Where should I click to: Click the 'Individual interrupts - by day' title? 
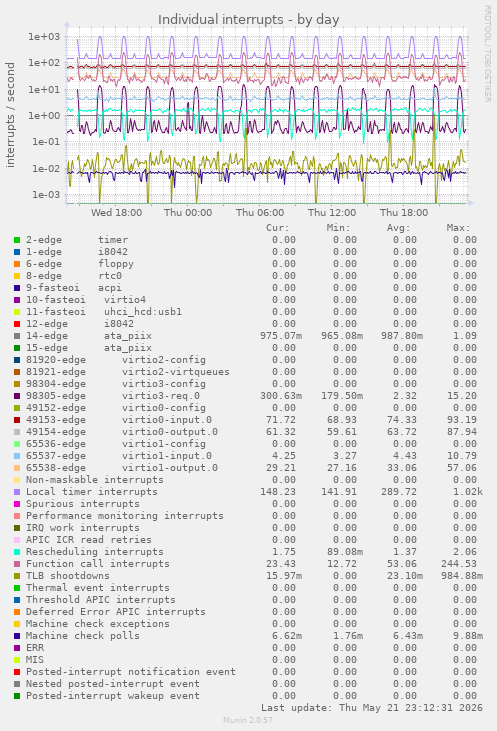(248, 20)
